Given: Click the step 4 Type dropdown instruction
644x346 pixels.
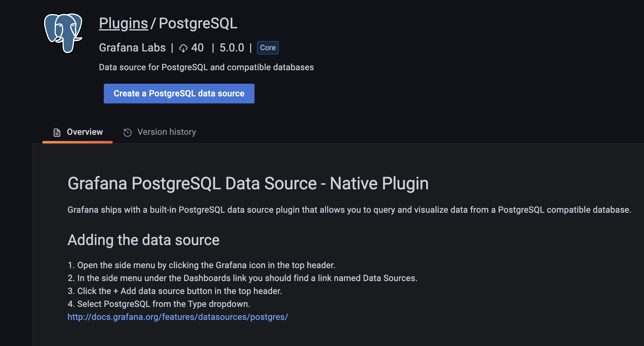Looking at the screenshot, I should point(159,304).
